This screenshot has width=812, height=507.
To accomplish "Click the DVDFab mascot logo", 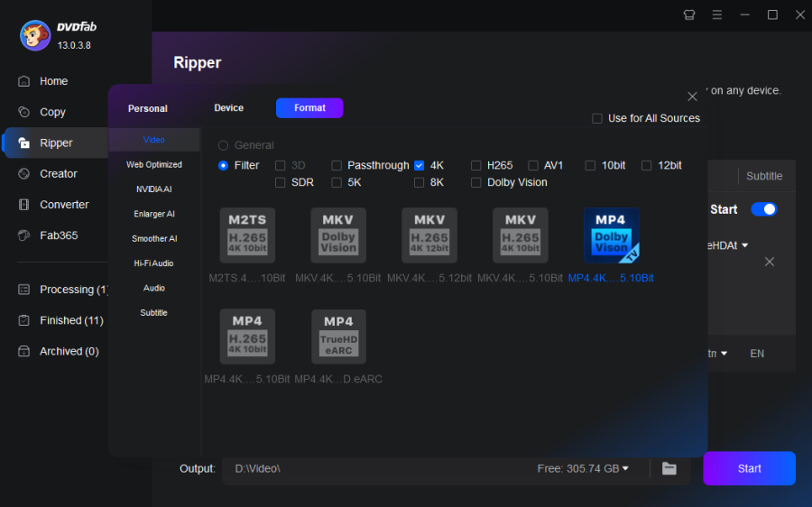I will pyautogui.click(x=34, y=36).
